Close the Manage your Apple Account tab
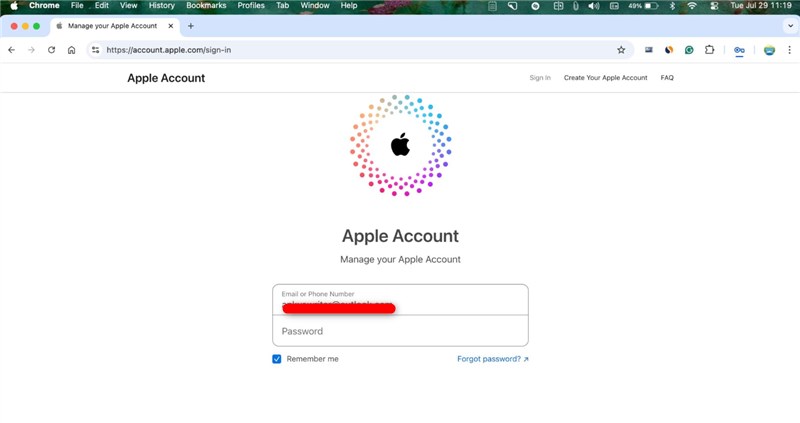 171,26
